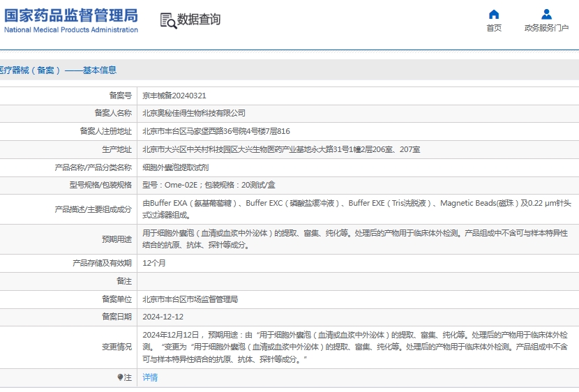Viewport: 579px width, 392px height.
Task: Select the date 2024-12-12
Action: coord(163,317)
